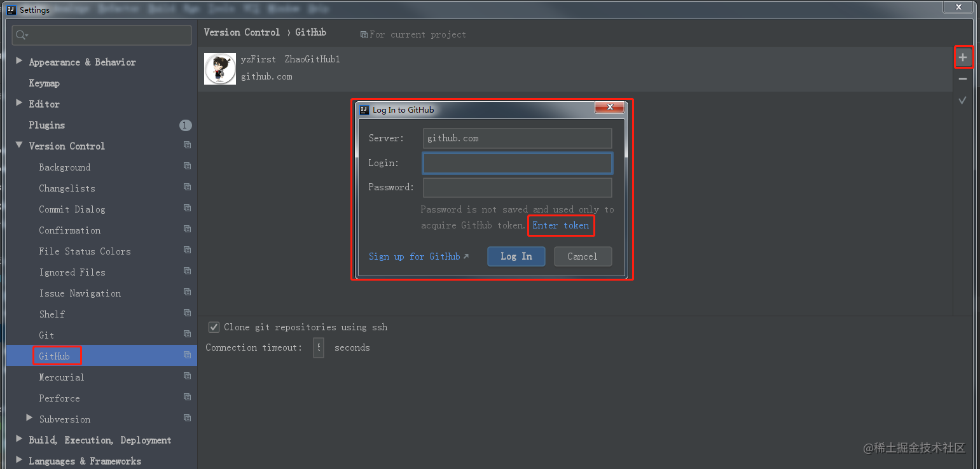
Task: Click the project-level icon beside Subversion
Action: click(x=187, y=418)
